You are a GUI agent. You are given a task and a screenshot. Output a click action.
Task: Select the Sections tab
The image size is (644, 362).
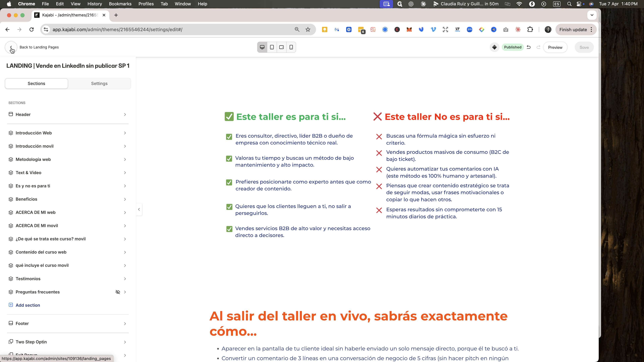[37, 83]
